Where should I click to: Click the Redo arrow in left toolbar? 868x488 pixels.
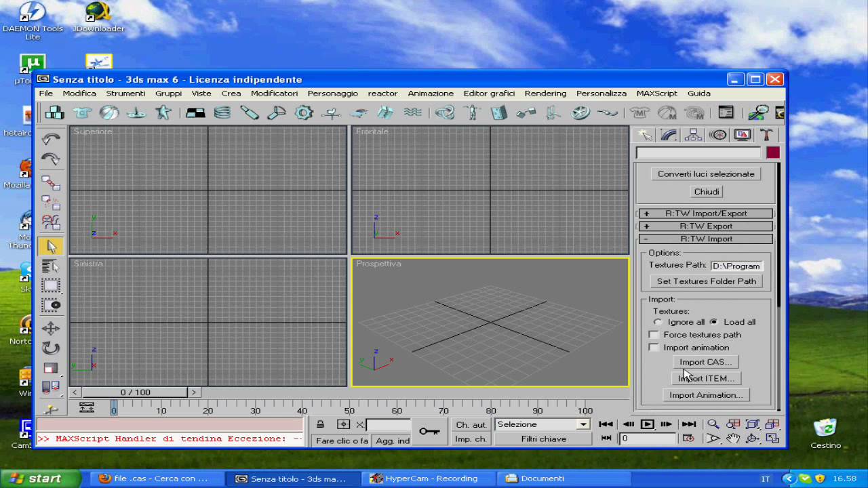coord(51,159)
